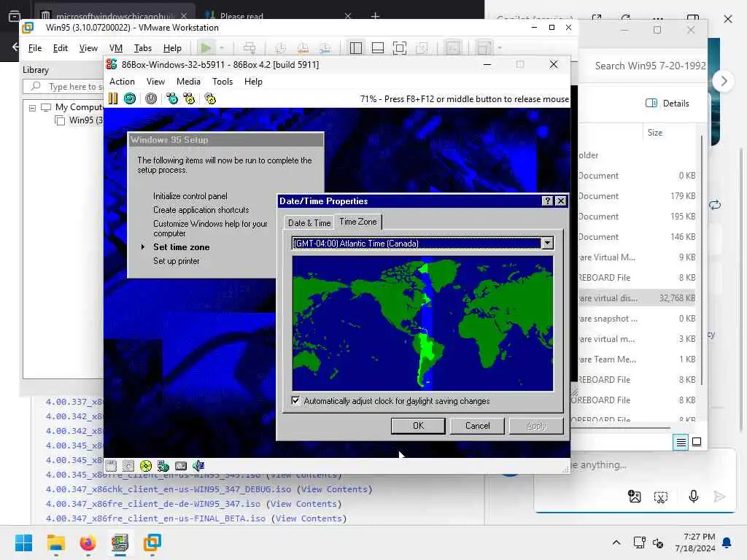The image size is (747, 560).
Task: Click the ACPI shutdown power icon in 86Box
Action: (151, 98)
